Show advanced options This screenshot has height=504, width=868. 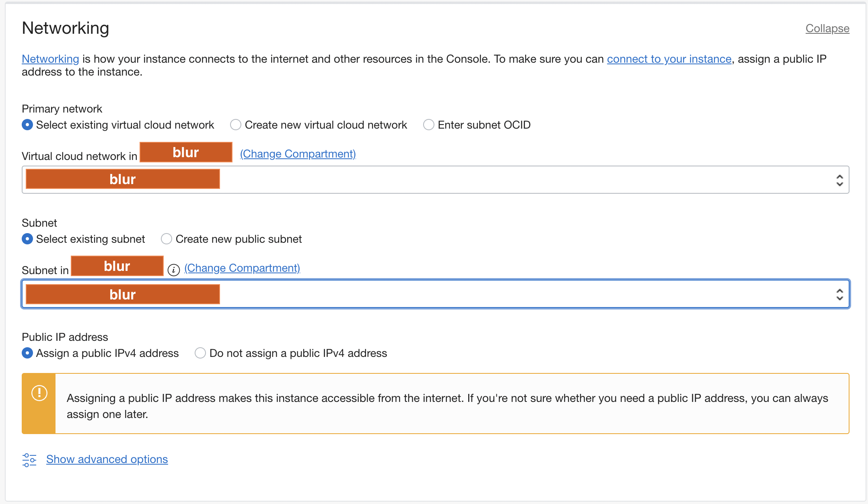pos(107,459)
